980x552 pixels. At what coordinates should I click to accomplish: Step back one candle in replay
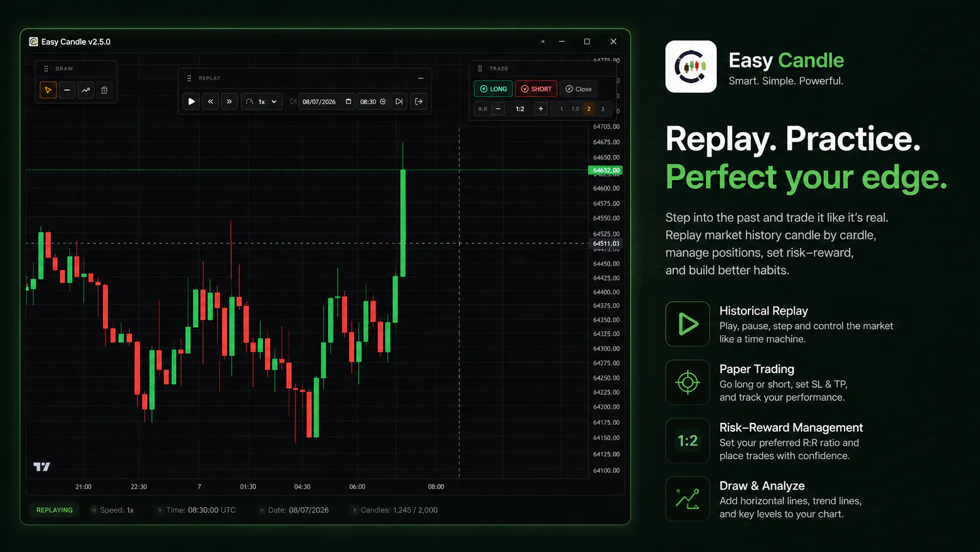(210, 101)
